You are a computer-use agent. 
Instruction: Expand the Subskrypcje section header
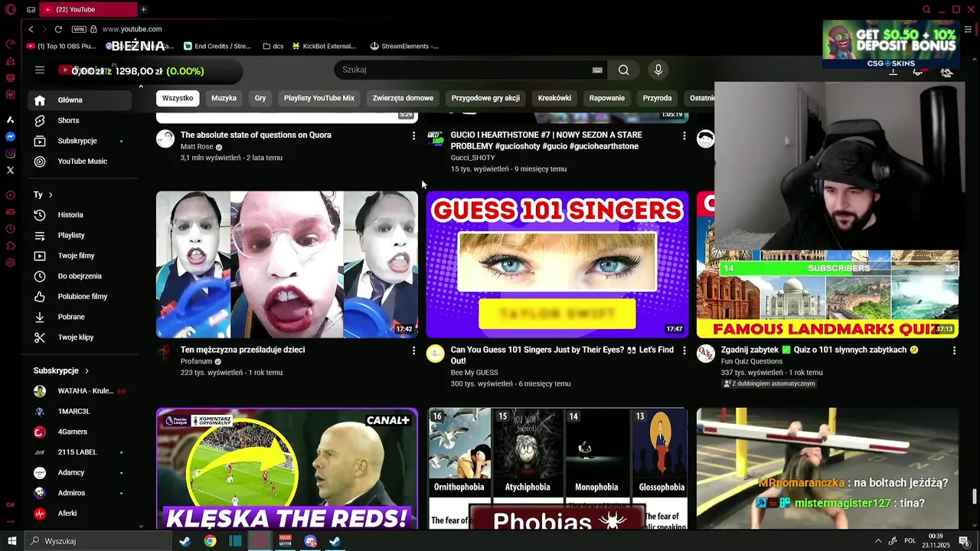click(x=61, y=370)
